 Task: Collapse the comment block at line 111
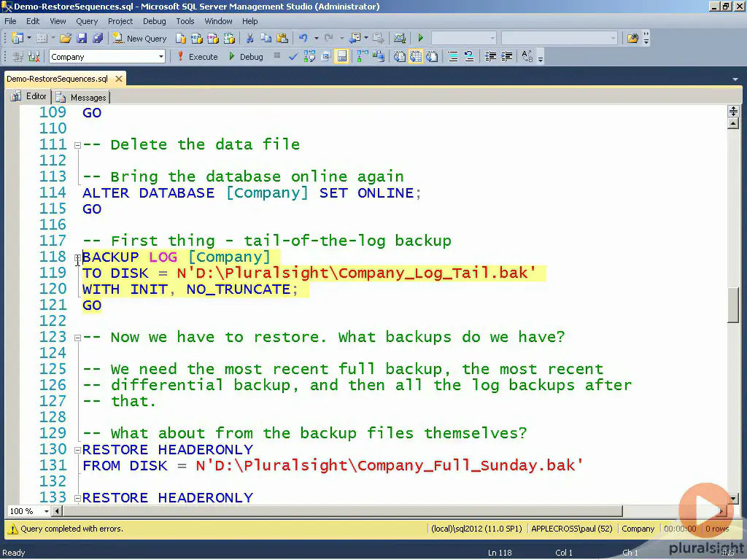(77, 145)
